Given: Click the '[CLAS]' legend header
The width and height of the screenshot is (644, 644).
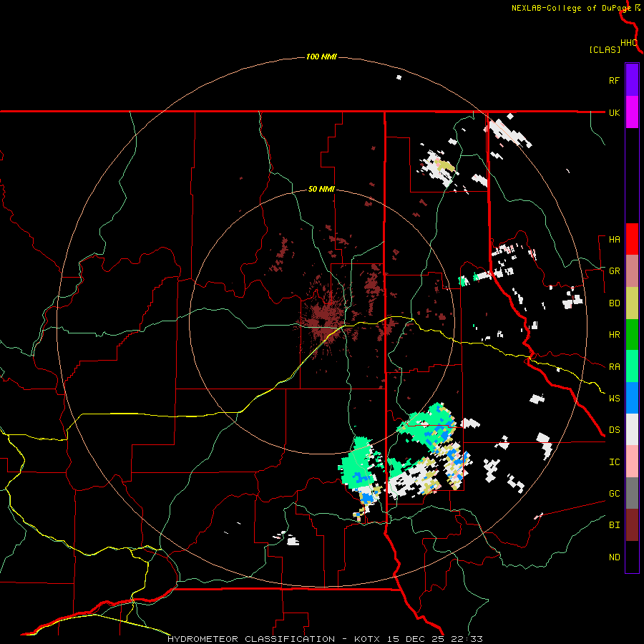Looking at the screenshot, I should tap(605, 49).
